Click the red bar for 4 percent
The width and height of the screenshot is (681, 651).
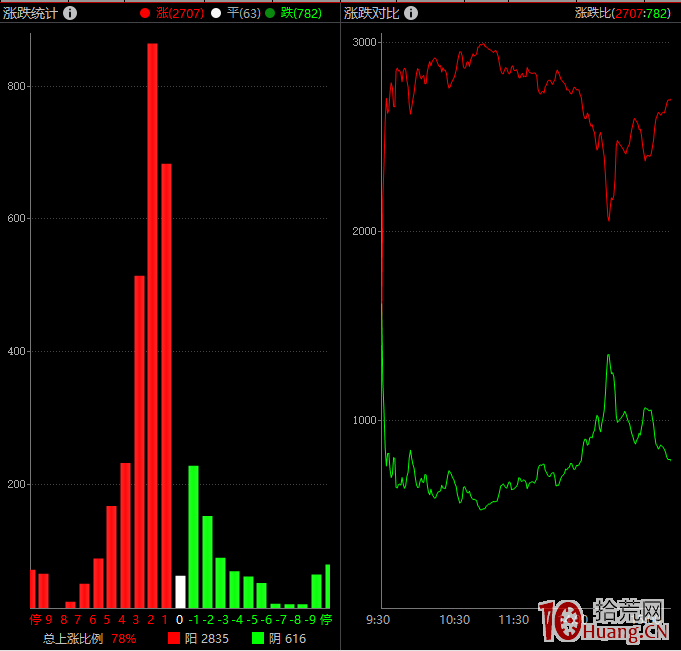pos(126,535)
